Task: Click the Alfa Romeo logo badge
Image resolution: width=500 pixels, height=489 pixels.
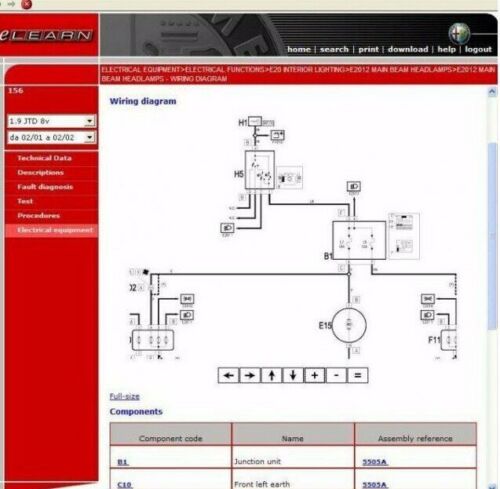Action: tap(459, 33)
